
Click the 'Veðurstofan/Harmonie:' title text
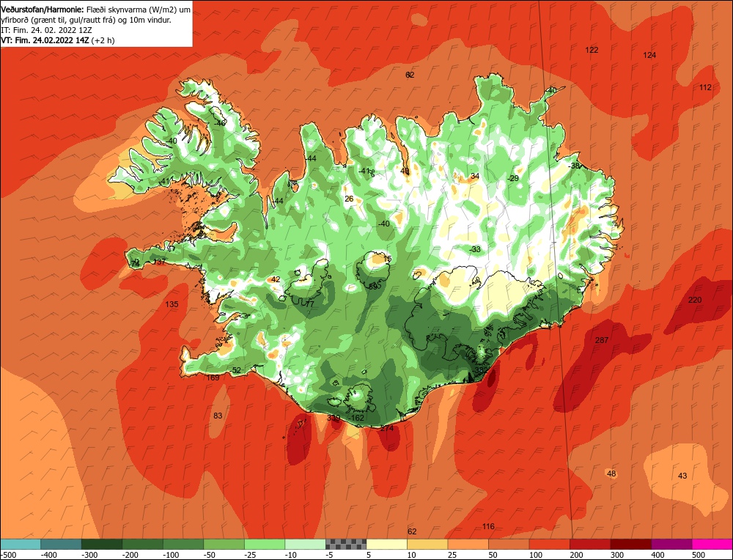click(x=43, y=10)
